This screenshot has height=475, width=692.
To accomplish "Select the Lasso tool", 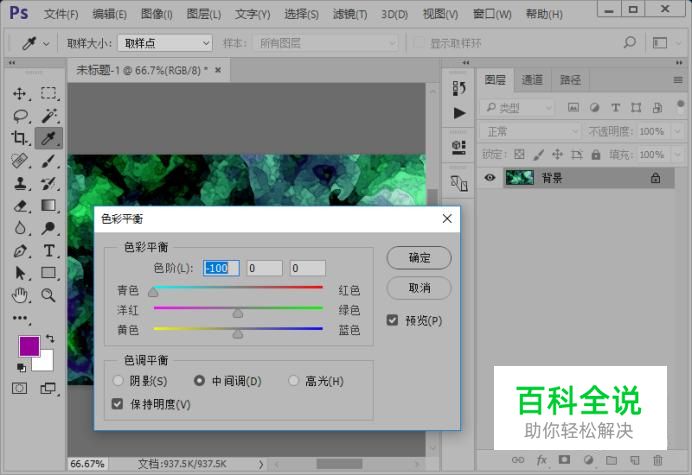I will 20,116.
